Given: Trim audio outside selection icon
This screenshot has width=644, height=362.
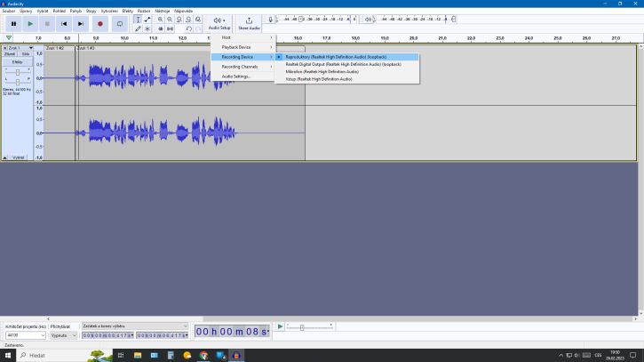Looking at the screenshot, I should [160, 28].
